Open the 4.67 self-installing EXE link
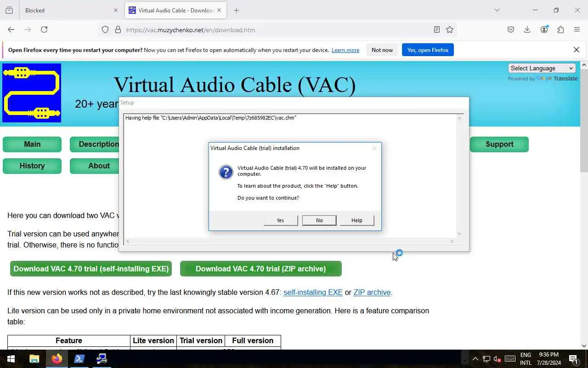This screenshot has width=588, height=368. tap(313, 292)
